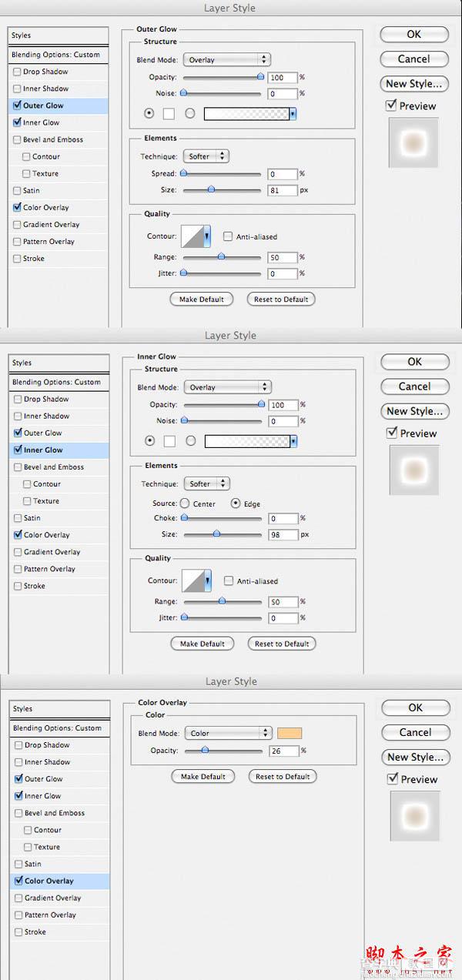Viewport: 462px width, 980px height.
Task: Click Size slider handle in Outer Glow Elements
Action: 211,189
